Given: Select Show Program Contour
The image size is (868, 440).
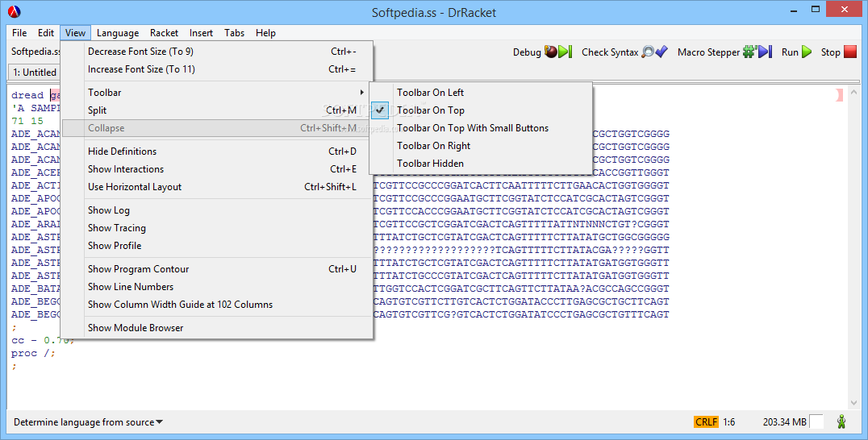Looking at the screenshot, I should point(217,268).
